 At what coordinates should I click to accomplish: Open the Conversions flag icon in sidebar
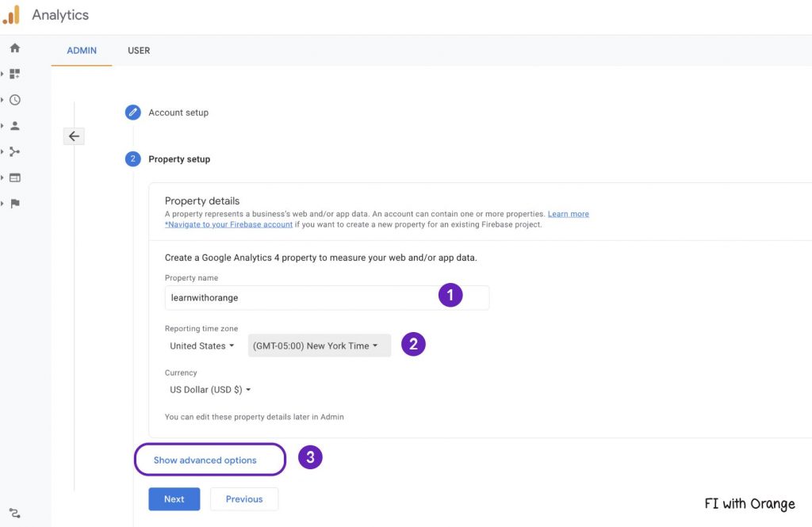coord(15,204)
